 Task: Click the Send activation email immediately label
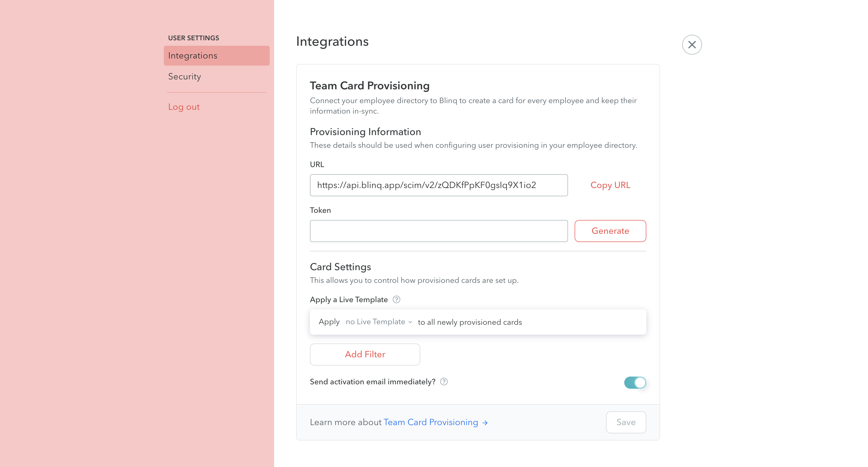[x=373, y=382]
